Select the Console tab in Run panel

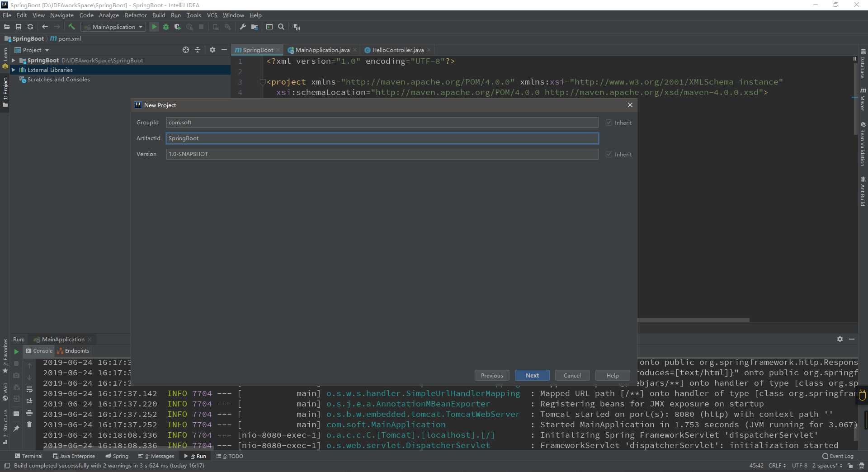tap(39, 351)
